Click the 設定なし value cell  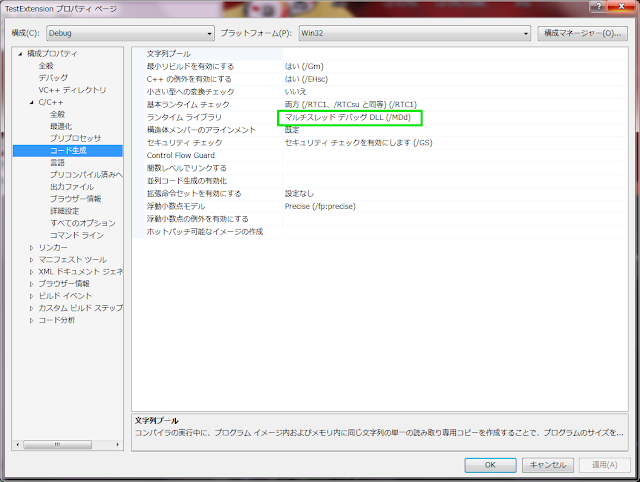pyautogui.click(x=299, y=193)
